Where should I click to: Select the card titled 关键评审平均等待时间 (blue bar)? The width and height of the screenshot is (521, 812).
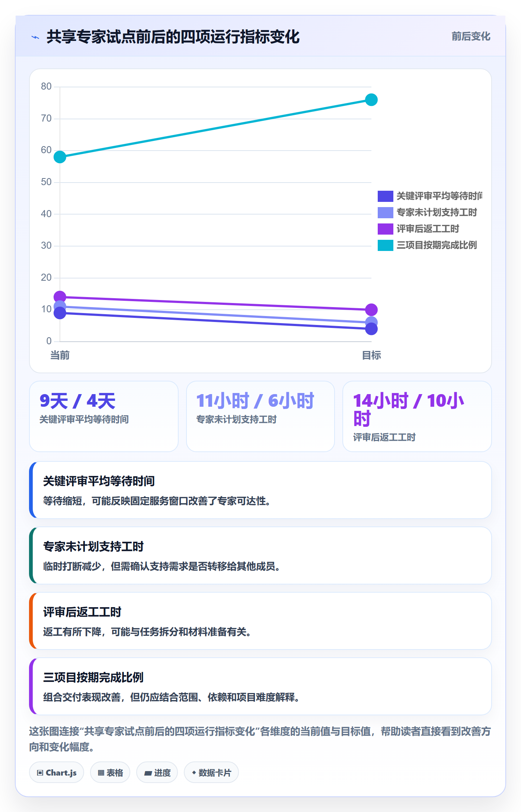260,490
